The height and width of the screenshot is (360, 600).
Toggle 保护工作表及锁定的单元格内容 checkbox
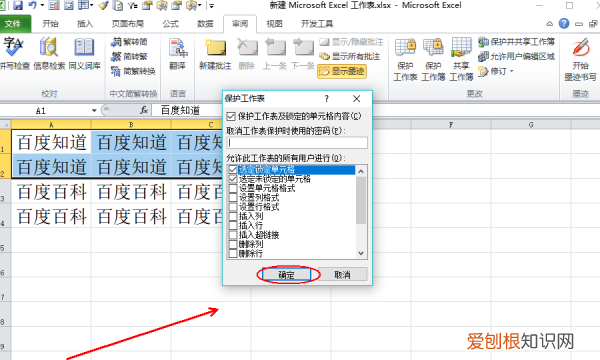231,116
